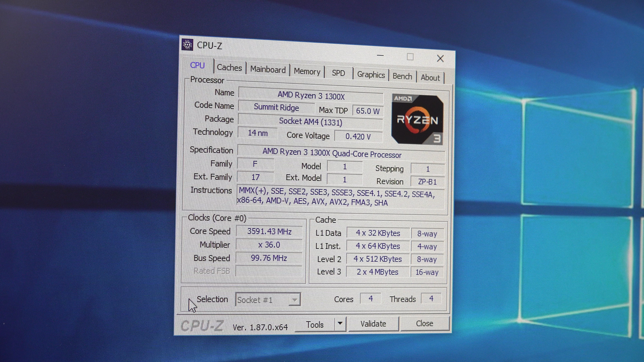This screenshot has width=644, height=362.
Task: Select the SPD tab
Action: [338, 73]
